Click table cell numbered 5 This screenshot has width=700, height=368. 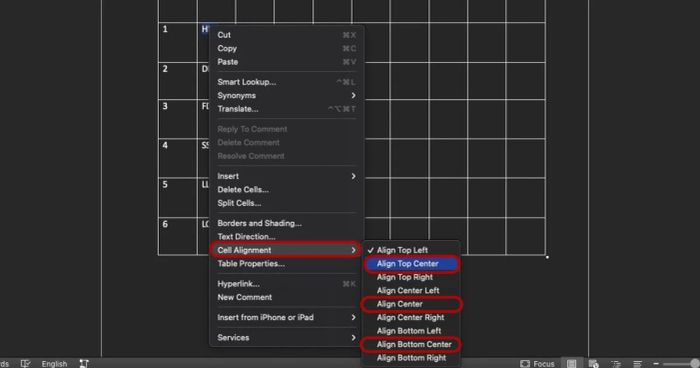pos(178,197)
